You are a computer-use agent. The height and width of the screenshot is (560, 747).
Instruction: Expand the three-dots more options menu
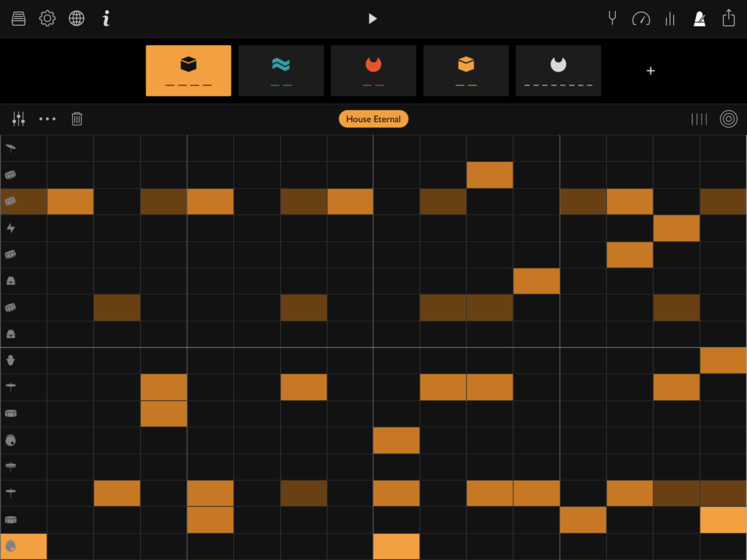click(x=47, y=119)
